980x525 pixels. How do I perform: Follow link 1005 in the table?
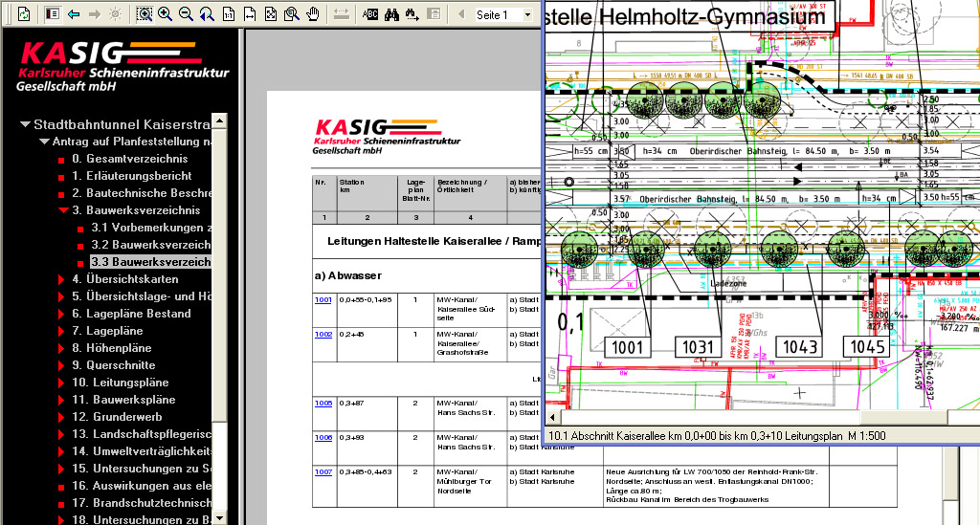[x=323, y=403]
